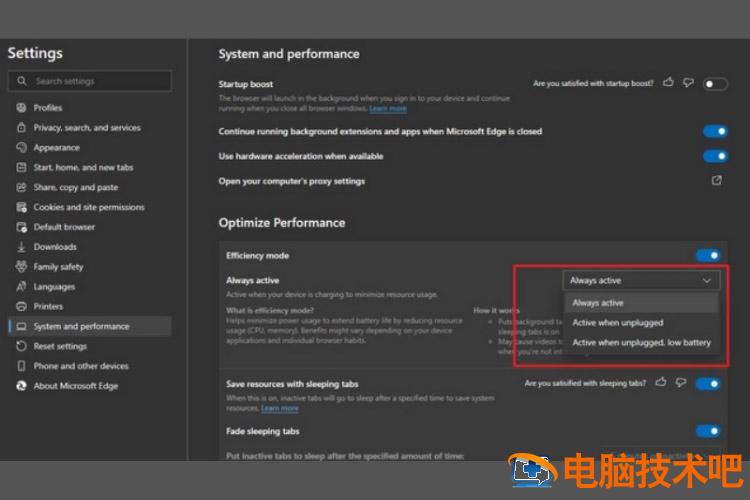Collapse the Always active efficiency dropdown
This screenshot has width=750, height=500.
[x=641, y=280]
